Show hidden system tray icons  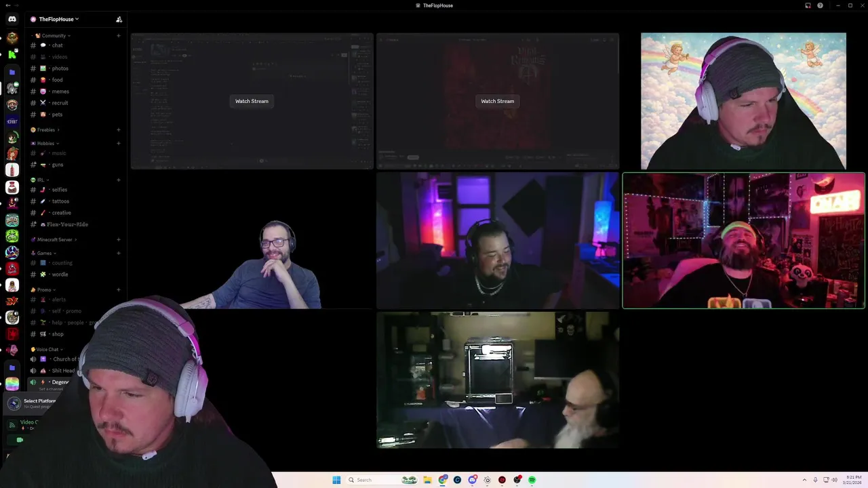(x=804, y=480)
